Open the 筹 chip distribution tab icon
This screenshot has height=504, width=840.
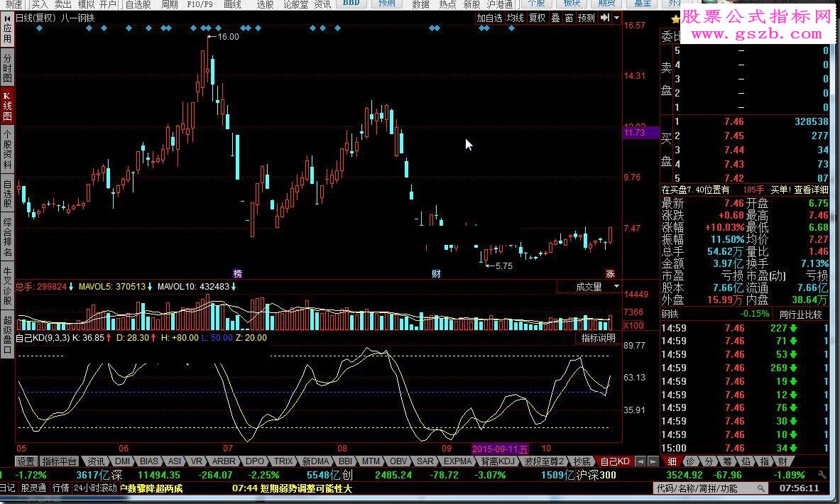click(x=728, y=461)
